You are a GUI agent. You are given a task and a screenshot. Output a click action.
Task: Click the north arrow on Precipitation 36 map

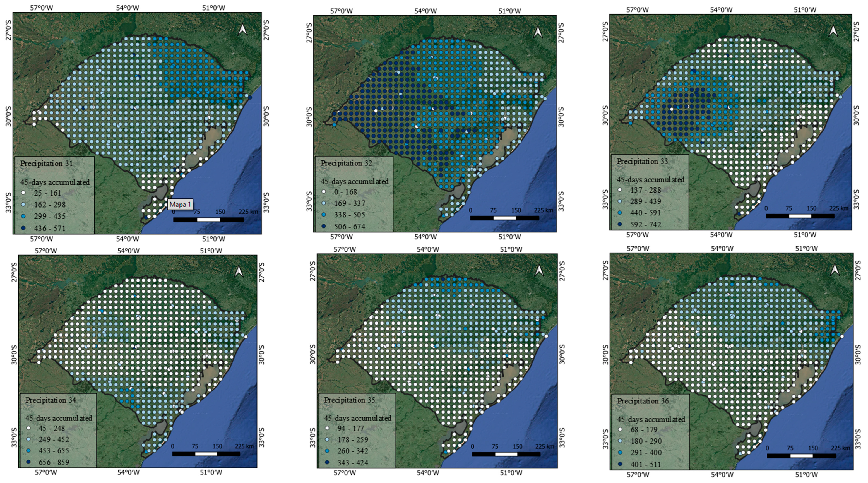[x=835, y=270]
